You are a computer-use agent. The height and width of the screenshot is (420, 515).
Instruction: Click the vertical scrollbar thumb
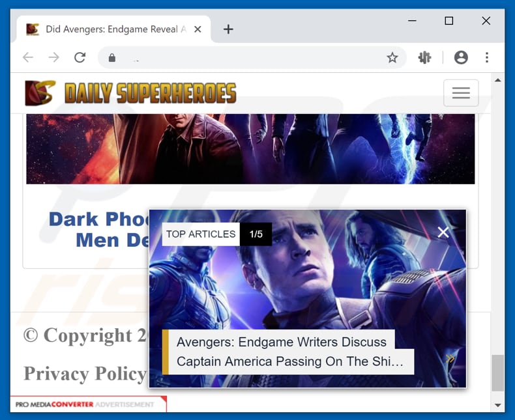click(497, 372)
